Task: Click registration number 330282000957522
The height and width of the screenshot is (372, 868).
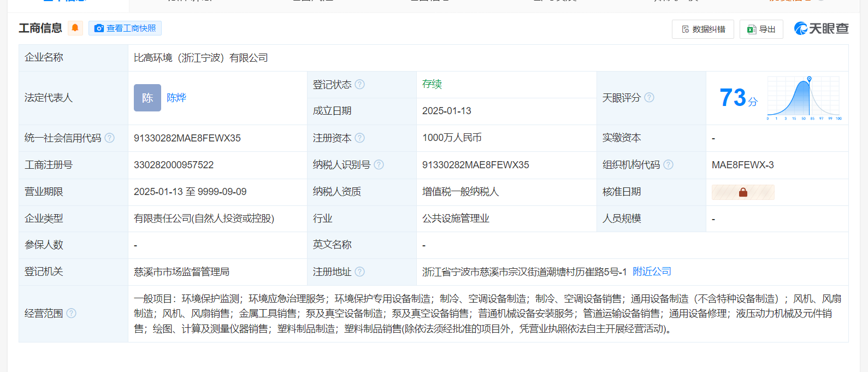Action: pos(174,165)
